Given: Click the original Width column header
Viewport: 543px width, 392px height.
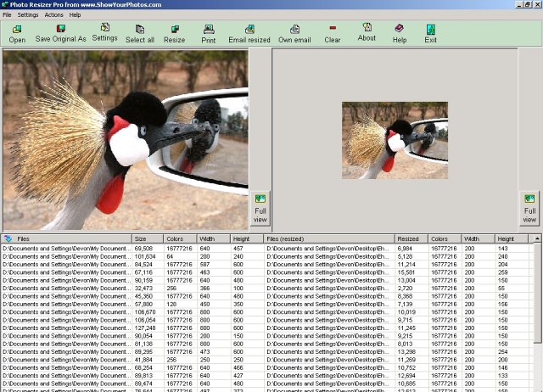Looking at the screenshot, I should (x=213, y=238).
